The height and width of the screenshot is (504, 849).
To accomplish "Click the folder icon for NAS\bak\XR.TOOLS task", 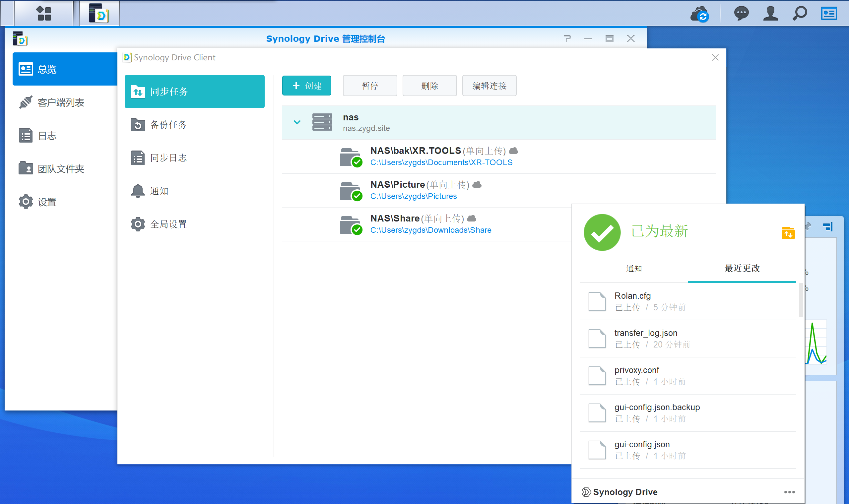I will click(351, 157).
